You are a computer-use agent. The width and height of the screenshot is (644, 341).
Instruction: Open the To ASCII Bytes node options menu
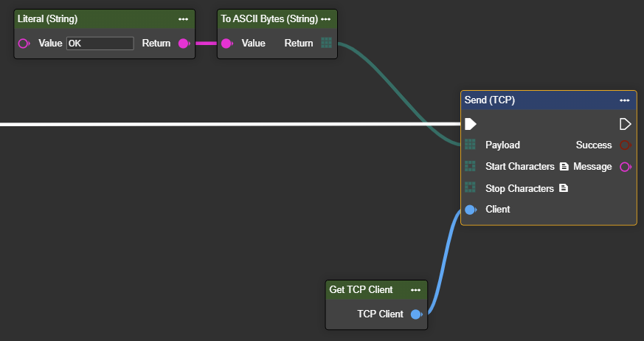click(325, 19)
